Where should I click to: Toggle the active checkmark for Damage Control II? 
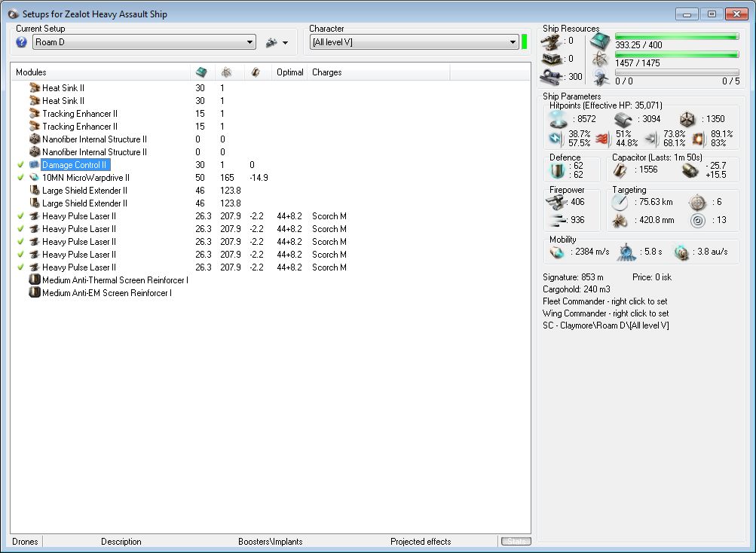(x=21, y=165)
